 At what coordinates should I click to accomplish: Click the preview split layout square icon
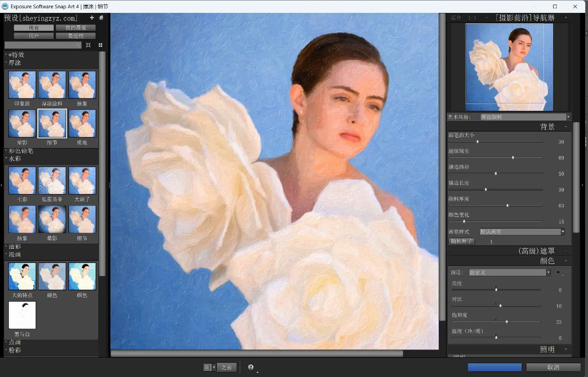207,367
